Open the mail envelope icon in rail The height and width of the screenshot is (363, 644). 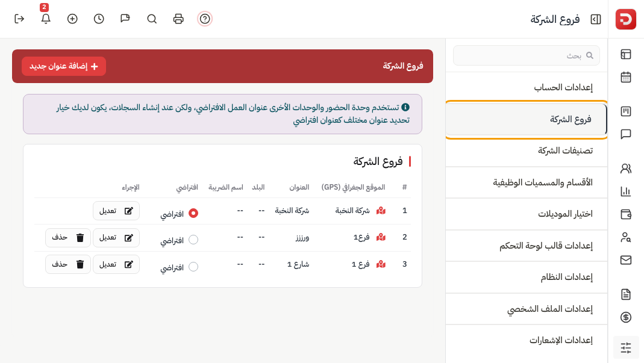625,260
